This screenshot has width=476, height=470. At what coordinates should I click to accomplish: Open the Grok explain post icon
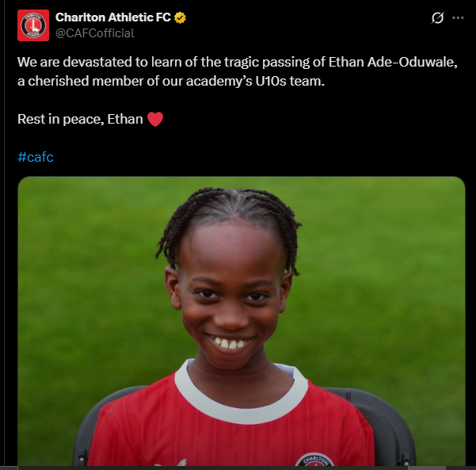[x=437, y=17]
